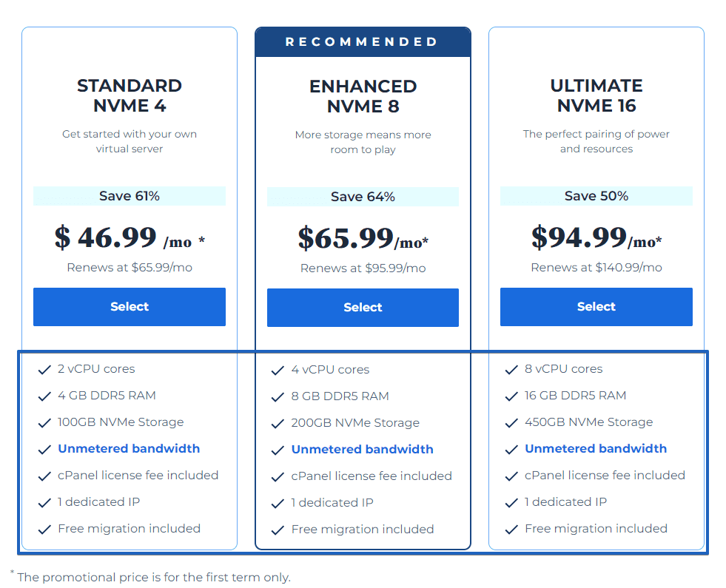
Task: Click the Save 64% badge
Action: (363, 197)
